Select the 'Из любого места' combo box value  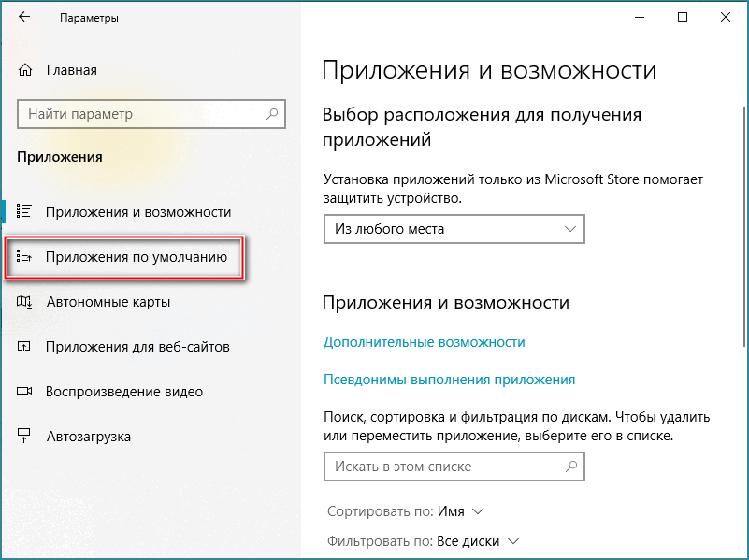[x=454, y=229]
